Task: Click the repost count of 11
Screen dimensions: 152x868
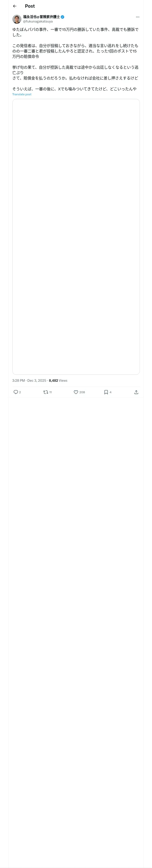Action: click(51, 392)
